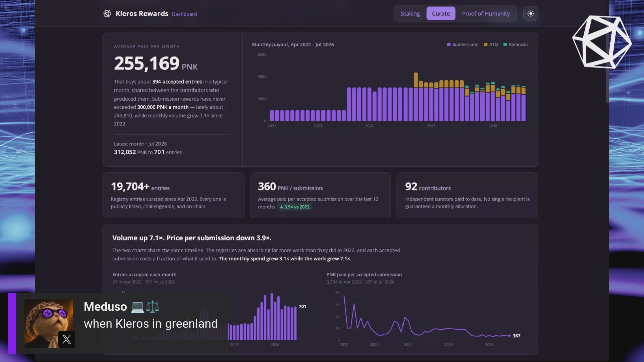644x362 pixels.
Task: Click the Kleros Rewards title link
Action: (x=142, y=14)
